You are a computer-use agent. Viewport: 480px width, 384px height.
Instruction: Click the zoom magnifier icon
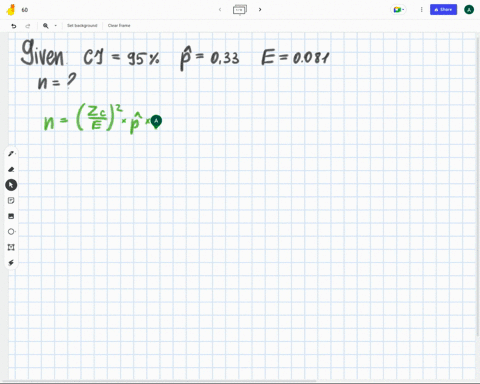[x=46, y=26]
